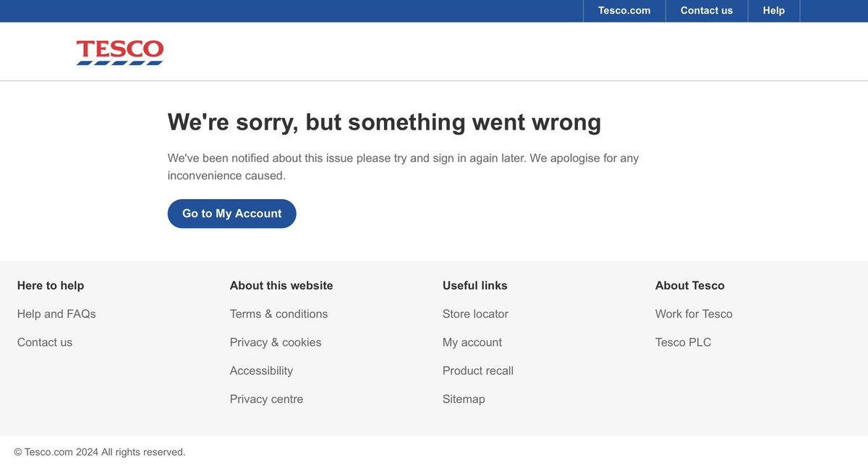
Task: Click the 'We've been notified about this issue' paragraph
Action: 403,166
